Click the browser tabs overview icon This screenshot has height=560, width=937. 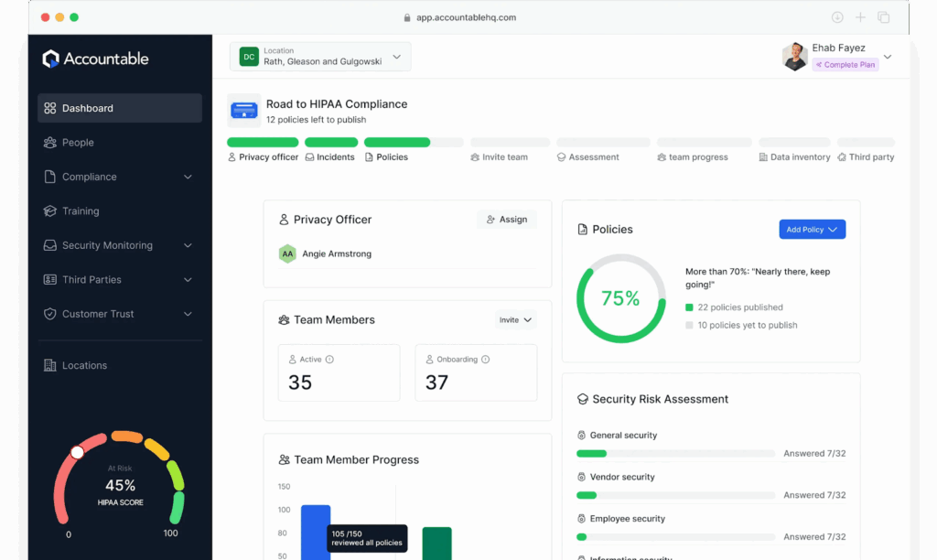pos(884,17)
